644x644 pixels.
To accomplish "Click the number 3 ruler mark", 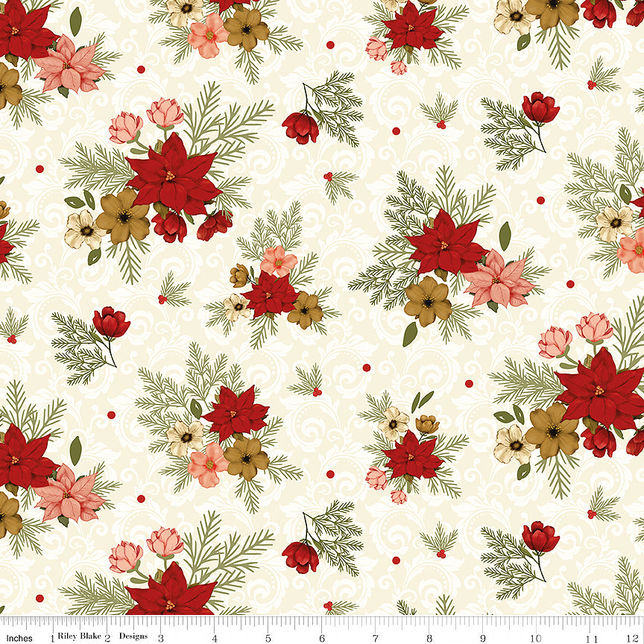I will tap(160, 638).
